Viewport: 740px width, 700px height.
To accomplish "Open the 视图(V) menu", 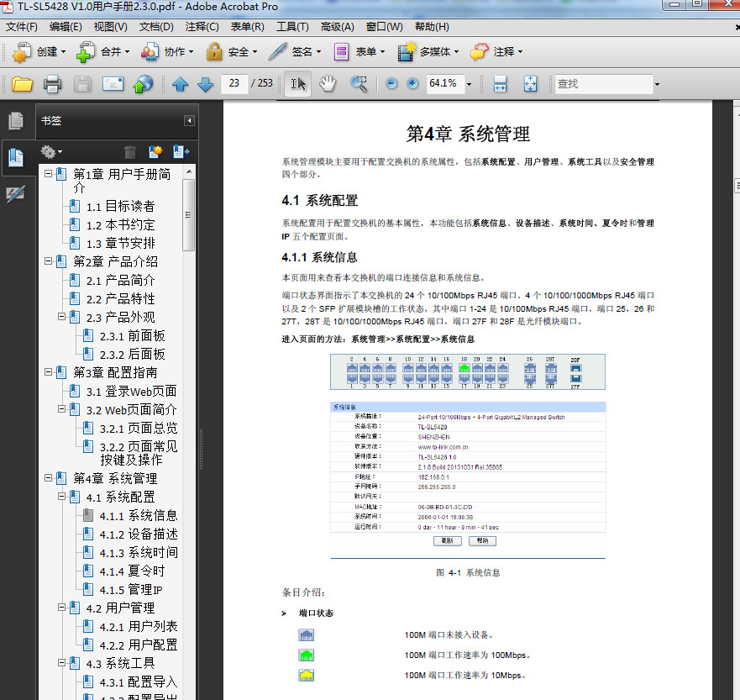I will [110, 27].
